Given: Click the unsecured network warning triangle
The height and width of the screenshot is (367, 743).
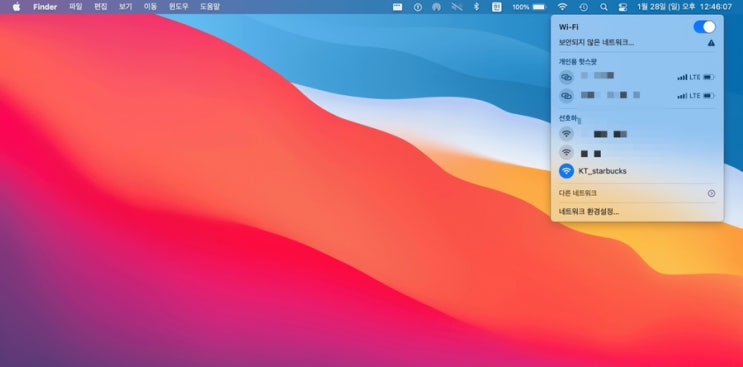Looking at the screenshot, I should pyautogui.click(x=711, y=43).
